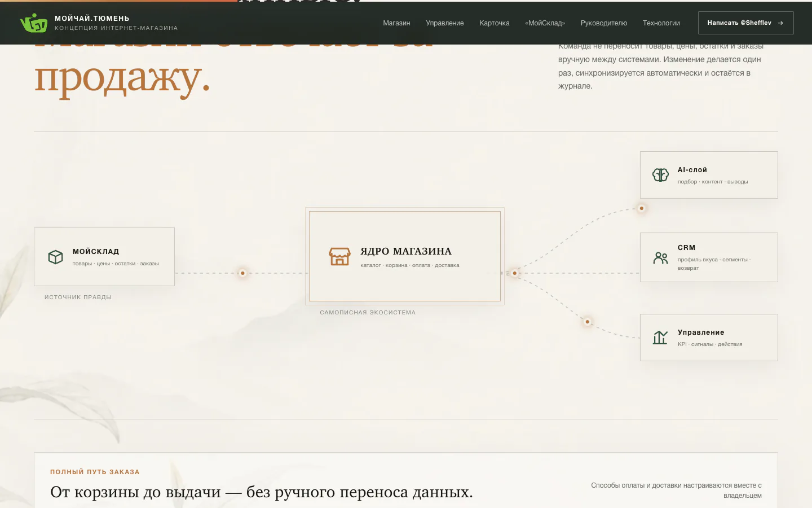
Task: Click the text товары · цены · остатки · заказы
Action: (x=116, y=264)
